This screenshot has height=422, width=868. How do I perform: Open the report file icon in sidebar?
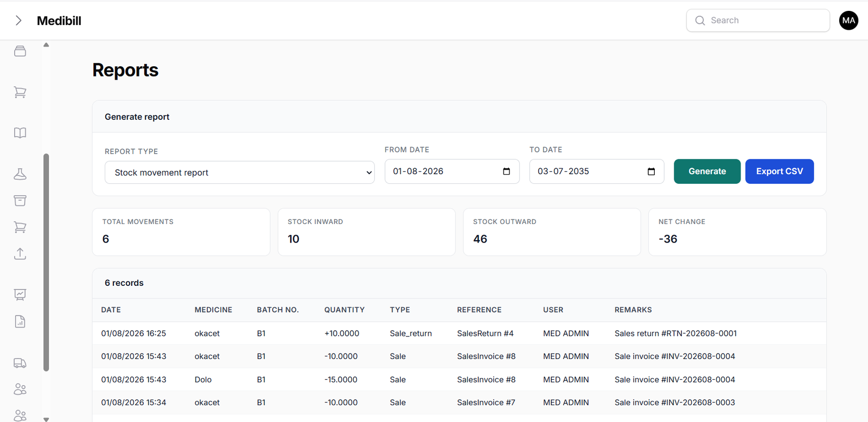click(x=20, y=322)
